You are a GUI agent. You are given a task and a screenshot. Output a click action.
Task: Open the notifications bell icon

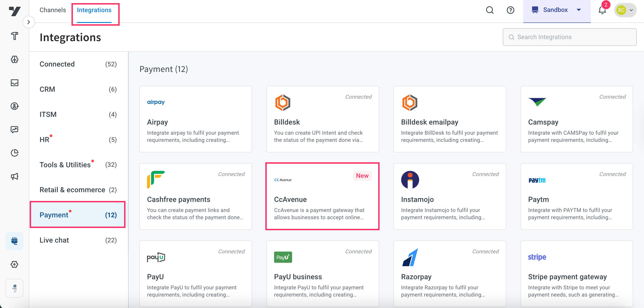pos(602,10)
